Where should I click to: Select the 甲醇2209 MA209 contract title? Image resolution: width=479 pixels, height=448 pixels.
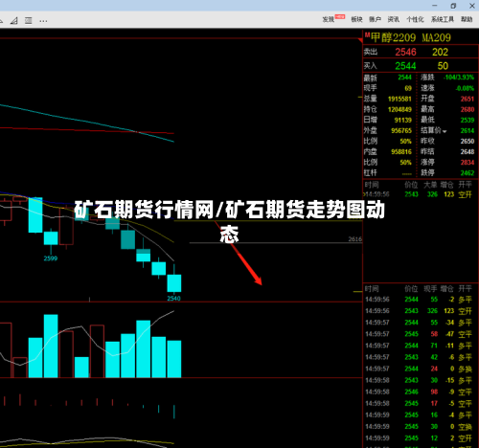click(x=411, y=37)
